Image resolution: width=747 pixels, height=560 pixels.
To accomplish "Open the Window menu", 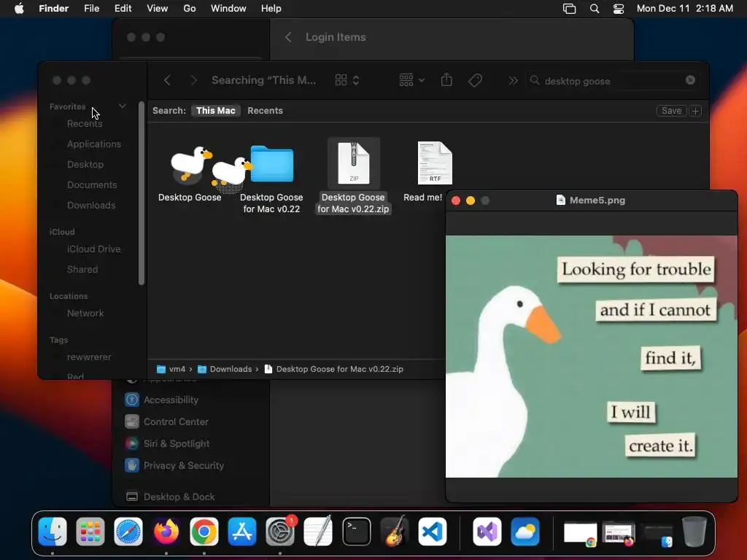I will tap(228, 9).
